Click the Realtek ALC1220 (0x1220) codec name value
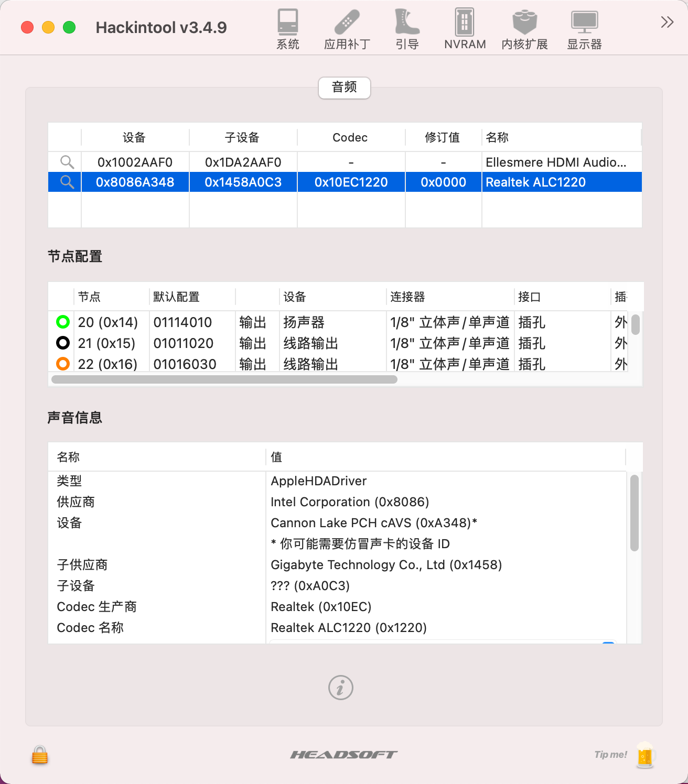688x784 pixels. click(x=349, y=628)
